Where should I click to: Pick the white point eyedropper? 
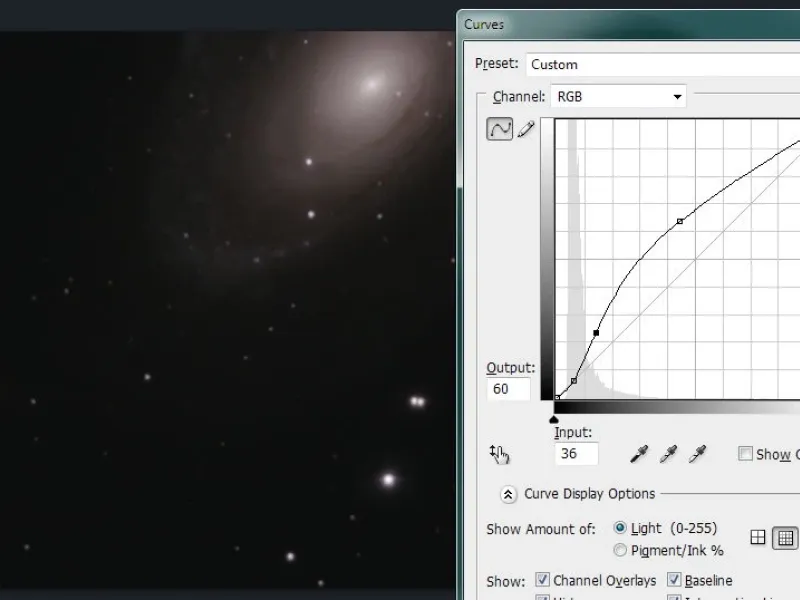698,455
